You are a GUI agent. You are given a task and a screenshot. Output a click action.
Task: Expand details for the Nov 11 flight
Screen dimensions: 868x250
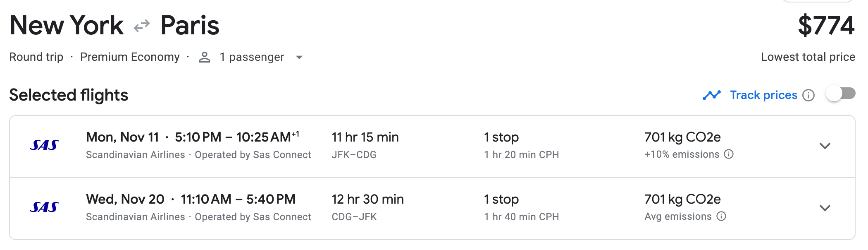tap(824, 146)
